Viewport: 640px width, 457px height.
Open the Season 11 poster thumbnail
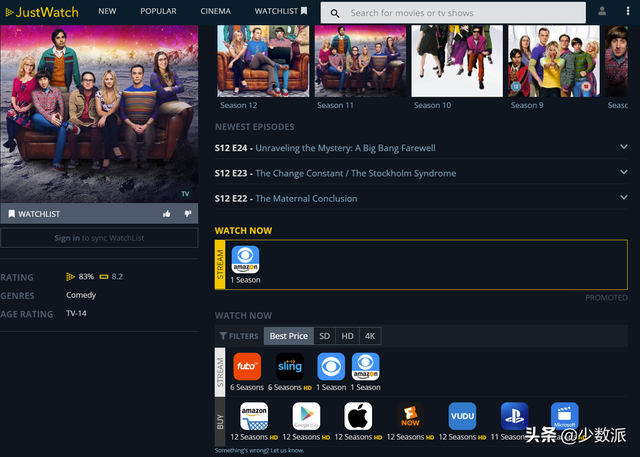pyautogui.click(x=360, y=61)
